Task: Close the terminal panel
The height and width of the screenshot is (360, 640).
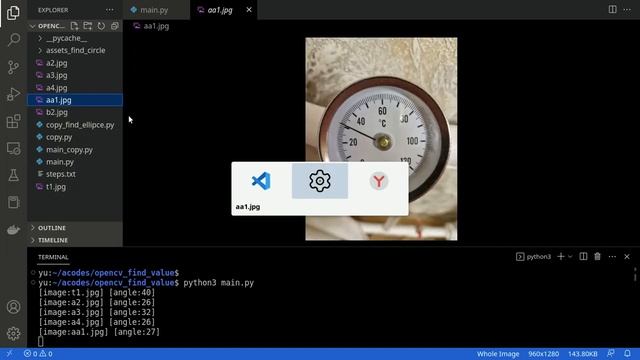Action: (627, 256)
